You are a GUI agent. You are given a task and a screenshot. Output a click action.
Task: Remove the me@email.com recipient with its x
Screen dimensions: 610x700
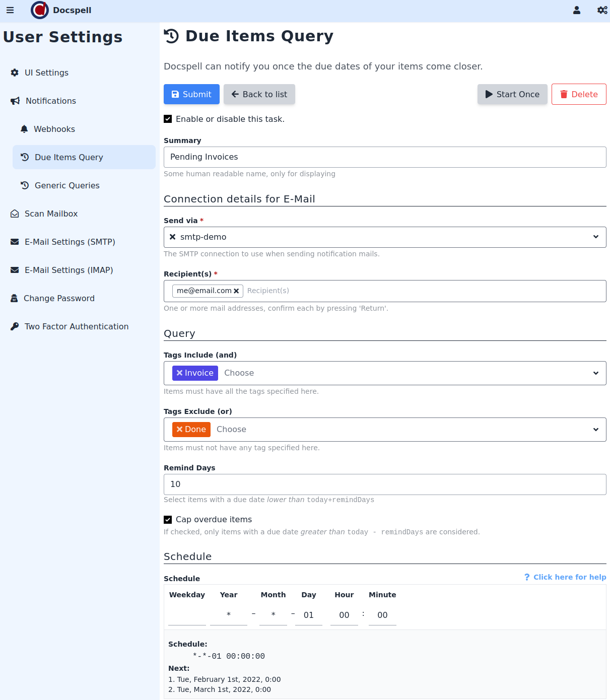(236, 291)
